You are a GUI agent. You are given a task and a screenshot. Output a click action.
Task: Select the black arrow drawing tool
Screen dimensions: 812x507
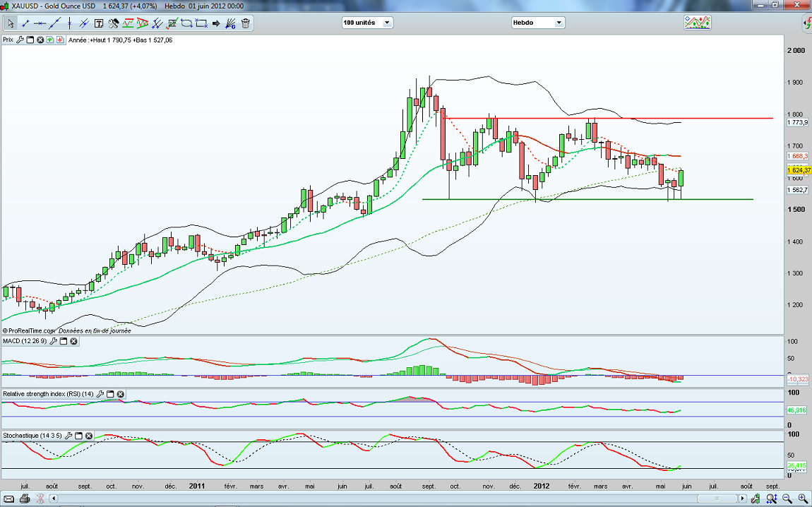pos(216,23)
